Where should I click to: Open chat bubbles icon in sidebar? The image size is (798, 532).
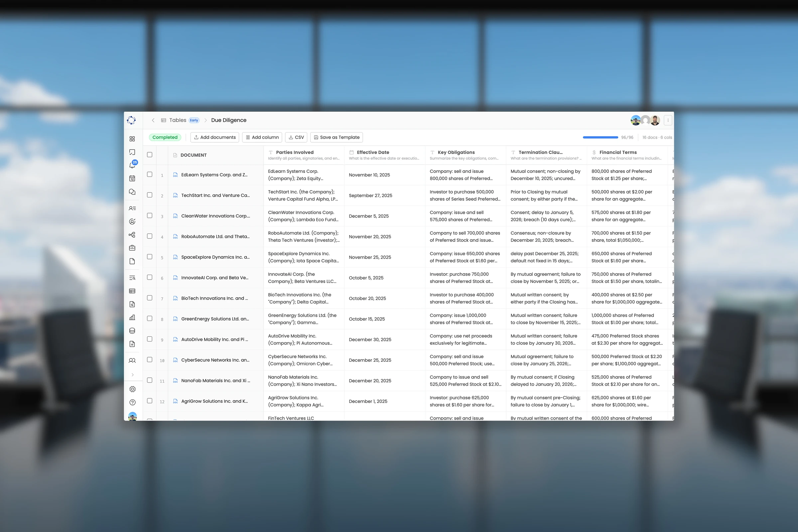[132, 192]
